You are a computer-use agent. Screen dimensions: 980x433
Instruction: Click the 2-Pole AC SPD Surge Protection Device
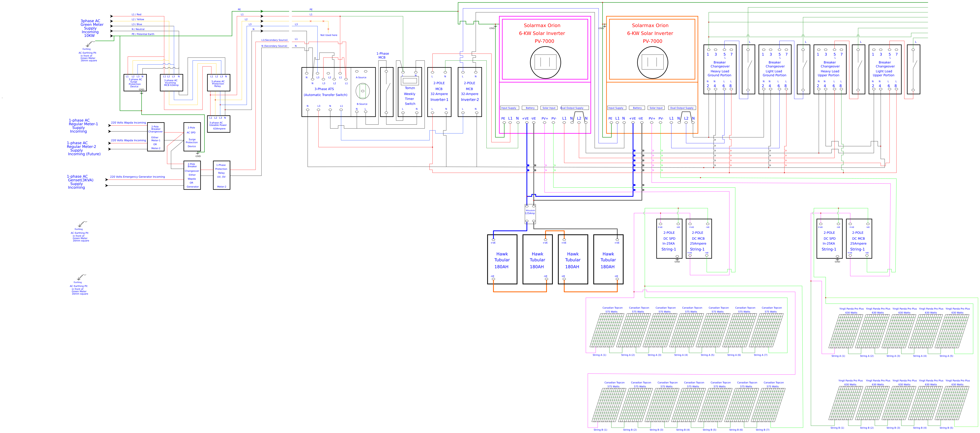[192, 137]
